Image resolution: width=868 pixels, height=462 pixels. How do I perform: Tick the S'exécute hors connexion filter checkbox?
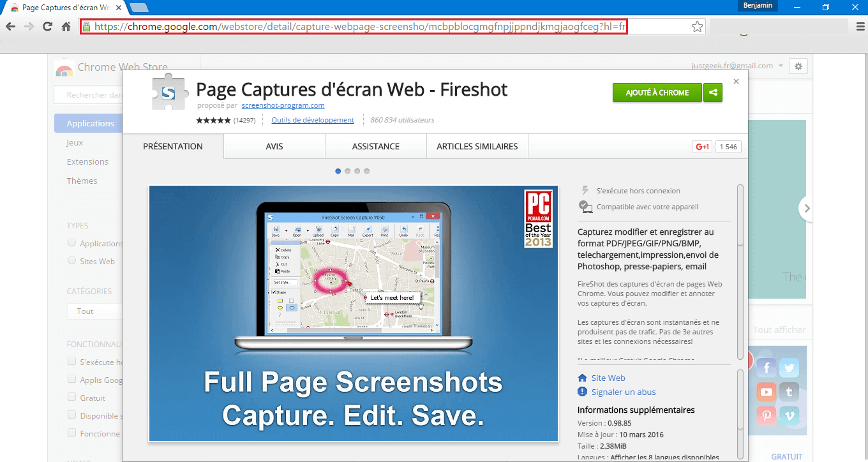71,361
